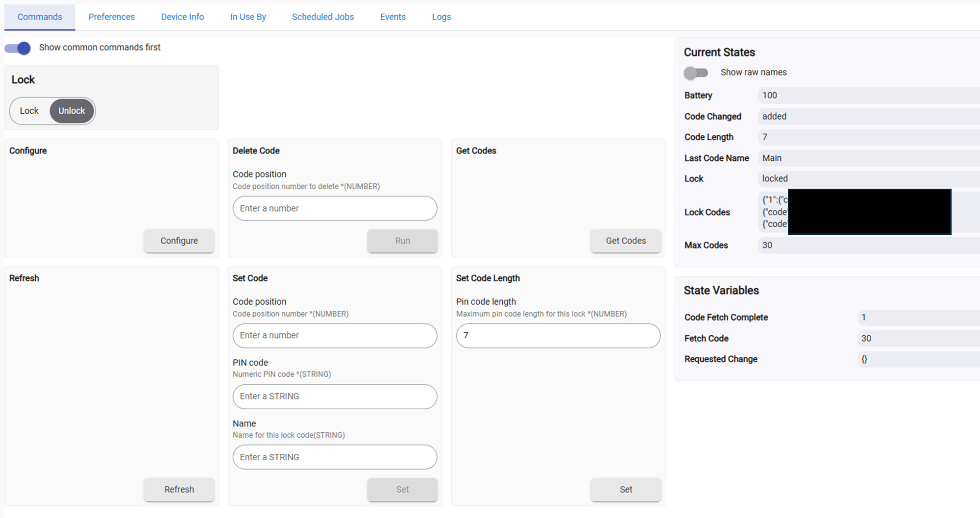This screenshot has width=980, height=518.
Task: Click Set button under Set Code Length
Action: tap(625, 489)
